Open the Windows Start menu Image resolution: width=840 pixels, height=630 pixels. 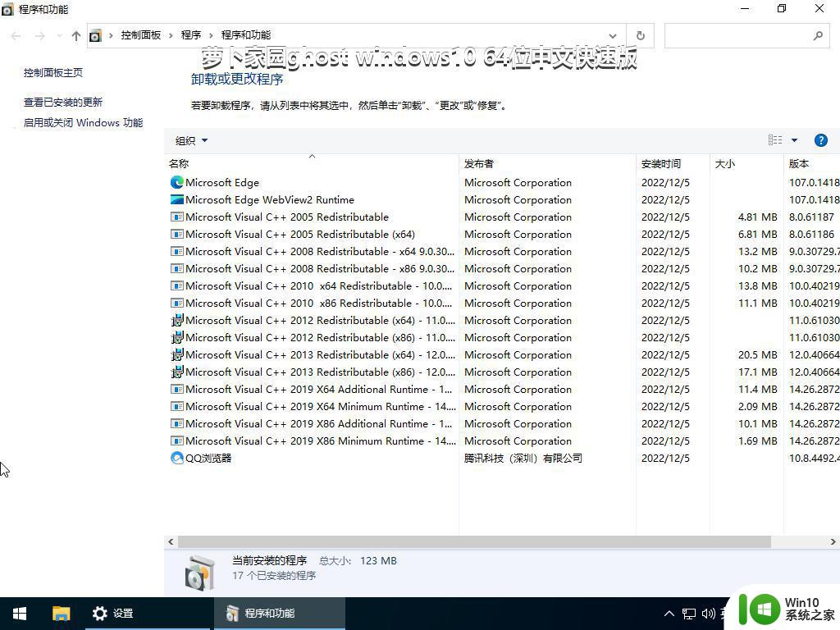coord(20,614)
